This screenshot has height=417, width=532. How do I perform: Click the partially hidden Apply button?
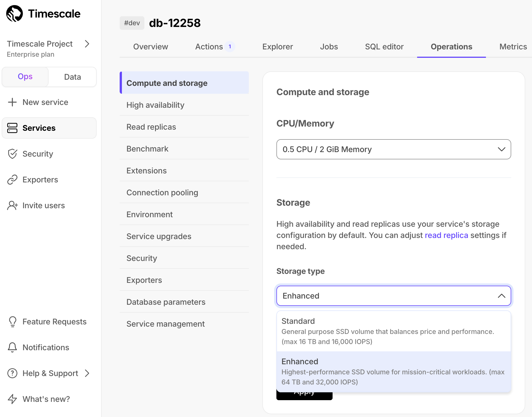pyautogui.click(x=304, y=396)
